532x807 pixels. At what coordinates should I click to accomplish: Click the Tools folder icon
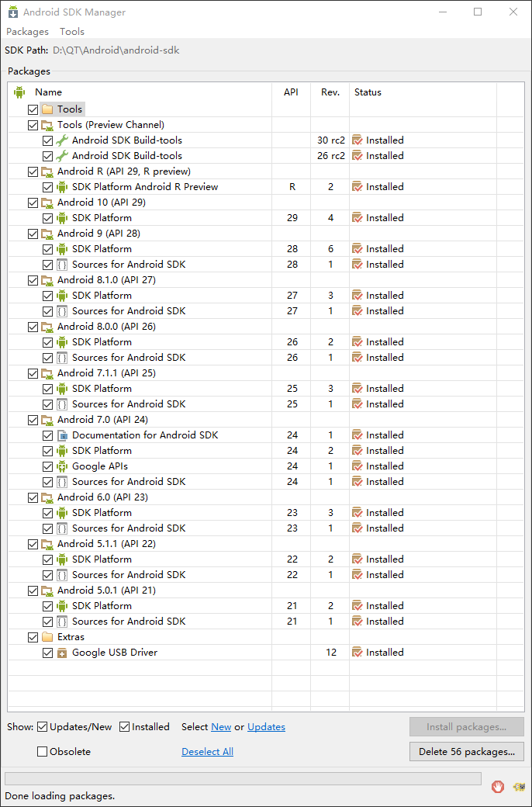(x=47, y=109)
